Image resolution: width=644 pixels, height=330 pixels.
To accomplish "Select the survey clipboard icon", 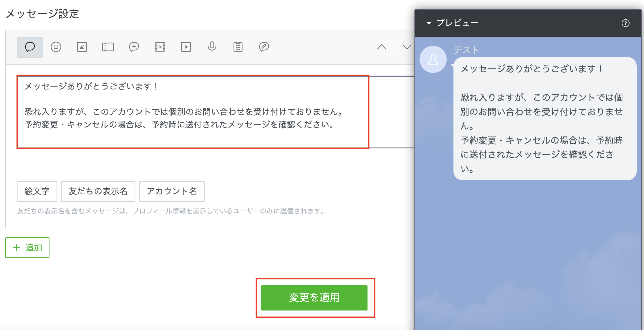I will [238, 47].
